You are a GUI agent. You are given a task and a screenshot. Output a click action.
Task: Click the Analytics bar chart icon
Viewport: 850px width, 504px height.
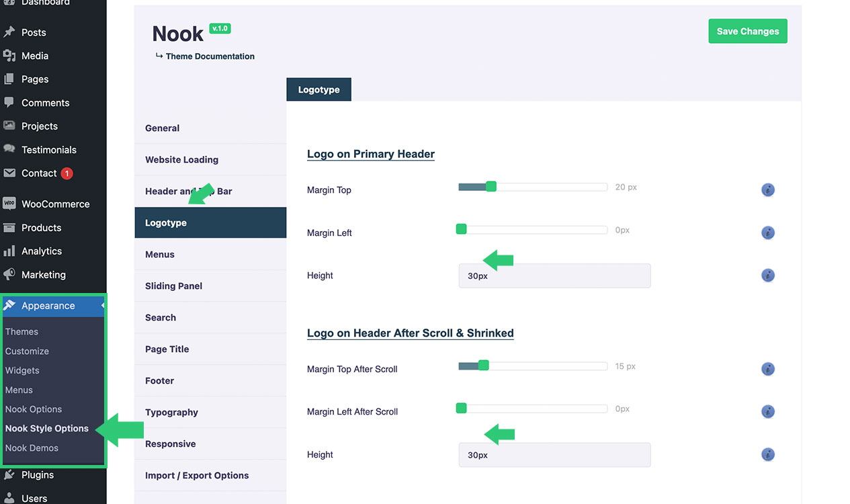pos(9,251)
